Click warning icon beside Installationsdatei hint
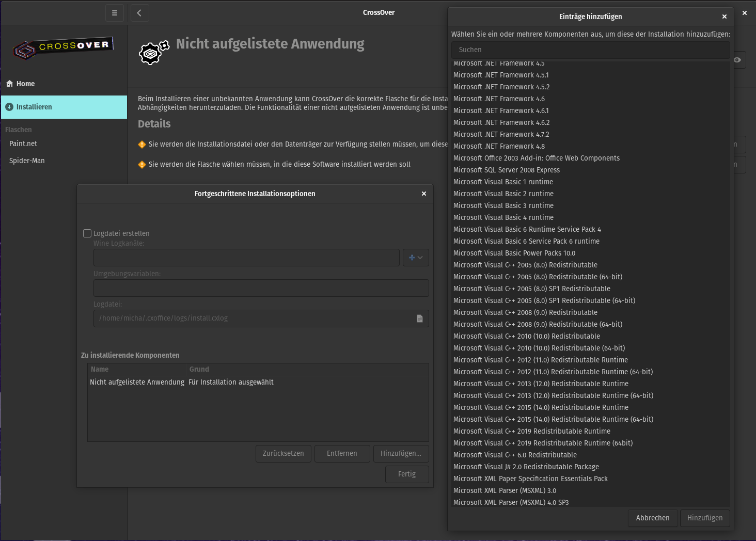This screenshot has width=756, height=541. (142, 145)
